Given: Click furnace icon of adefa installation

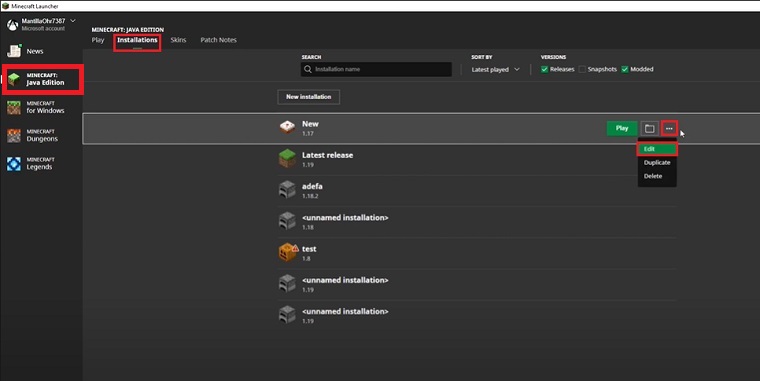Looking at the screenshot, I should [x=287, y=190].
